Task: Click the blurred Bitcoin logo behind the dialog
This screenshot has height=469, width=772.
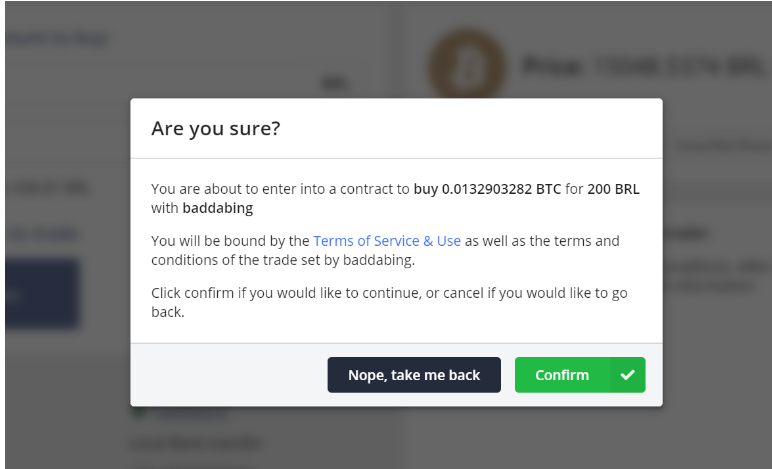Action: click(467, 65)
